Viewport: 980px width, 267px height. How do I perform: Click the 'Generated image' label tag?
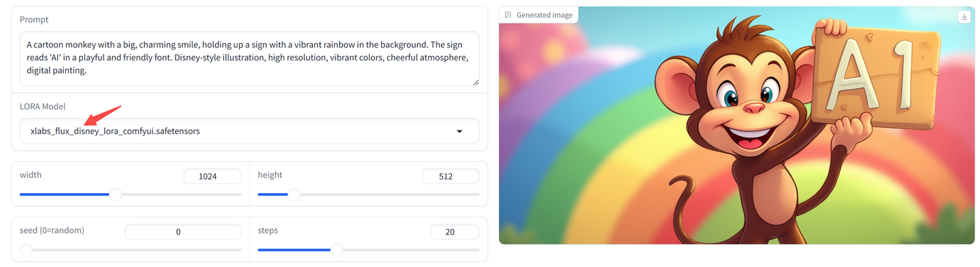[538, 15]
